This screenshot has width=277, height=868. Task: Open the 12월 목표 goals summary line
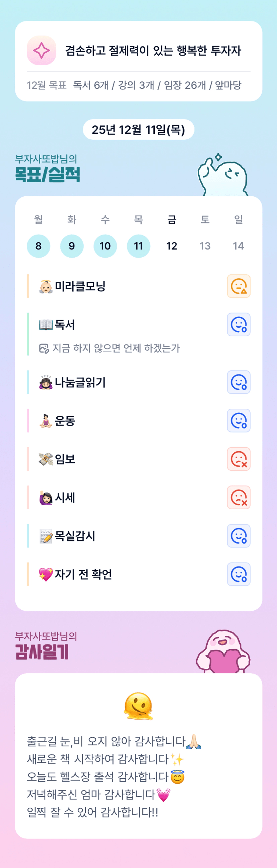click(134, 85)
